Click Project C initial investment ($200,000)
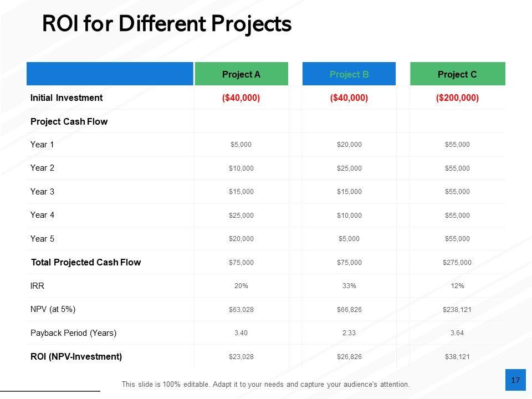Viewport: 532px width, 399px height. click(457, 98)
